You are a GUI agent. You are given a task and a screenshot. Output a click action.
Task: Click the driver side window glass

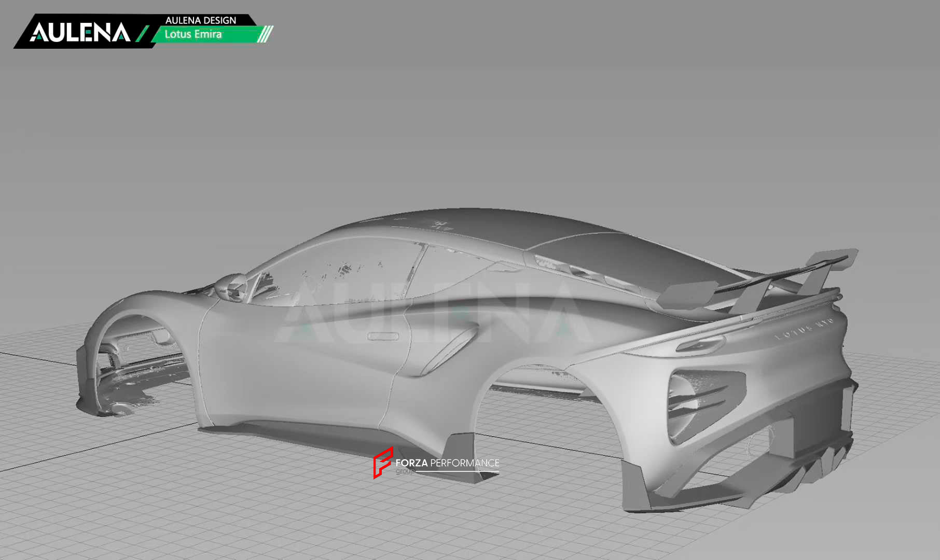337,275
